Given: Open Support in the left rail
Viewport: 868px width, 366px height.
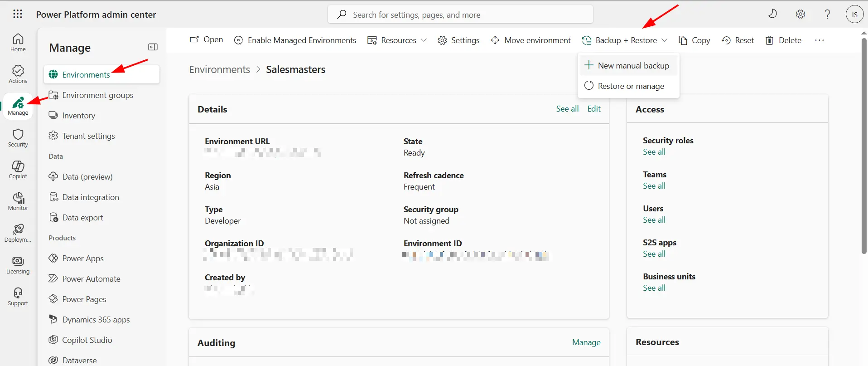Looking at the screenshot, I should pos(18,297).
